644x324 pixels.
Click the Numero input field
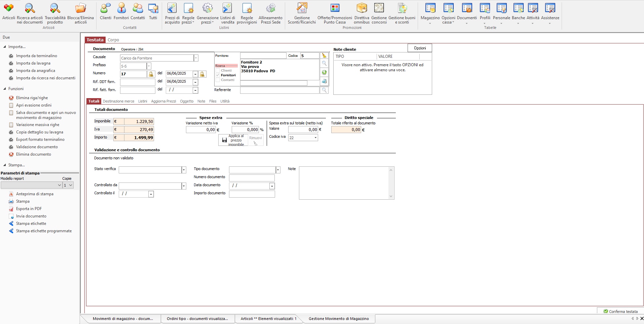click(x=134, y=74)
